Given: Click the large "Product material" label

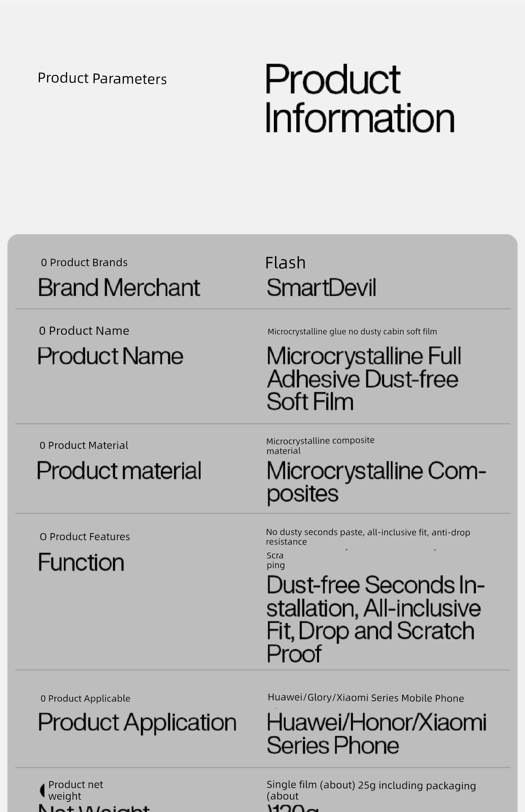Looking at the screenshot, I should tap(119, 470).
